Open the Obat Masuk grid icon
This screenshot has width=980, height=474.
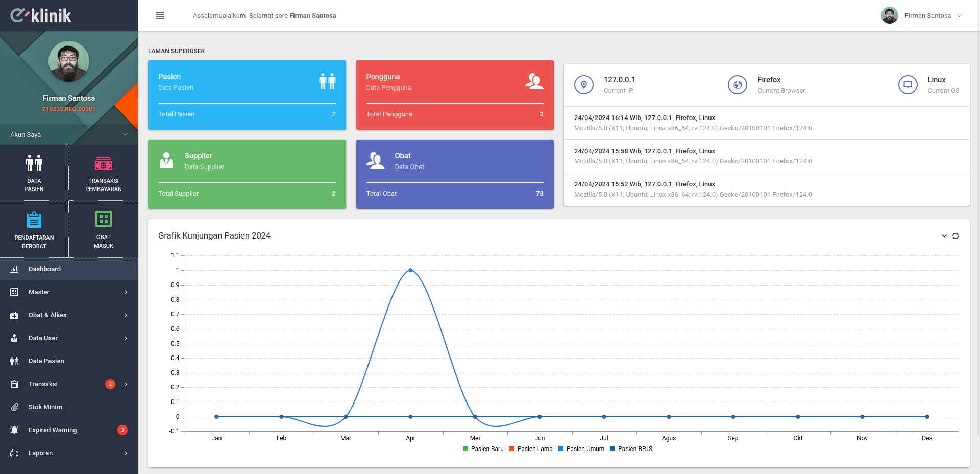(x=104, y=219)
